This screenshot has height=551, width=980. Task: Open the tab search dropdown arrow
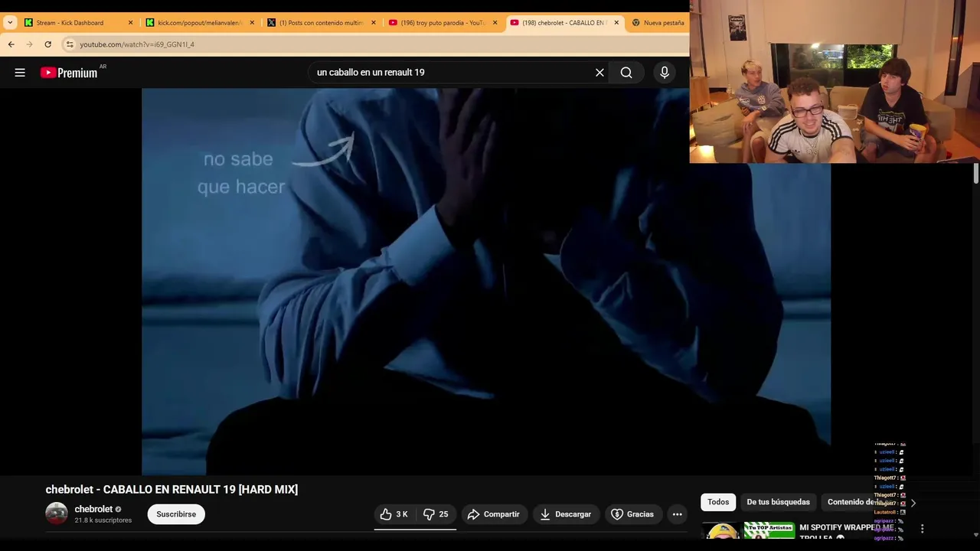[x=10, y=23]
